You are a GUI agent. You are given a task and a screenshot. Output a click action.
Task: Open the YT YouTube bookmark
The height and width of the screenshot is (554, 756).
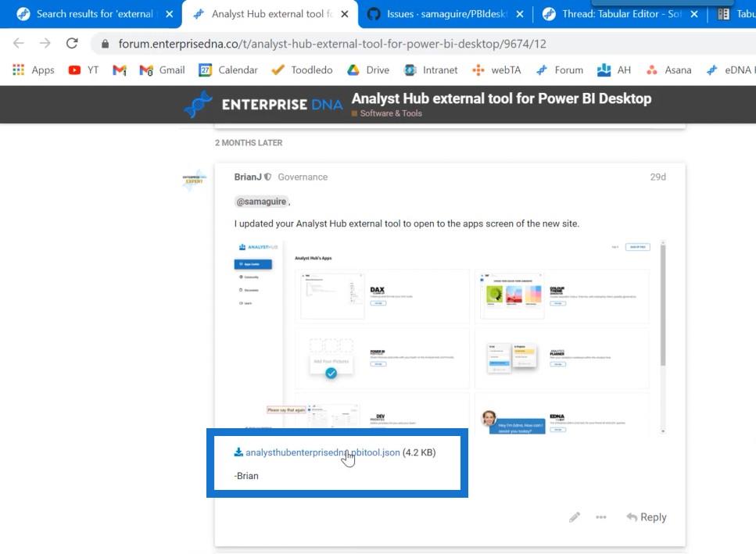84,70
